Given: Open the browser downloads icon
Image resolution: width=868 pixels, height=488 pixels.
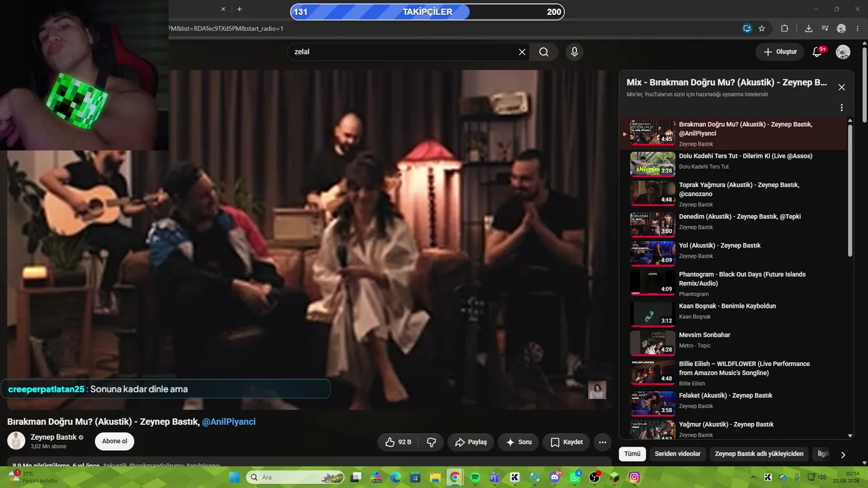Looking at the screenshot, I should [808, 28].
